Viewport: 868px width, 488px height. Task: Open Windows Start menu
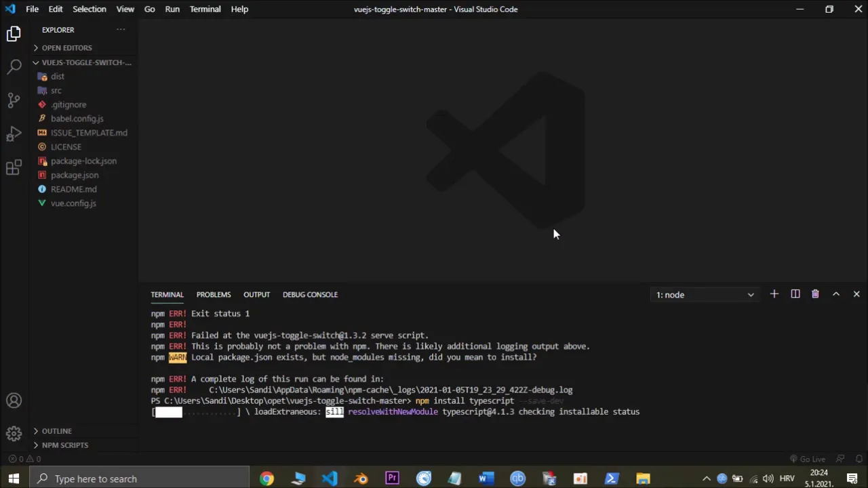coord(14,479)
